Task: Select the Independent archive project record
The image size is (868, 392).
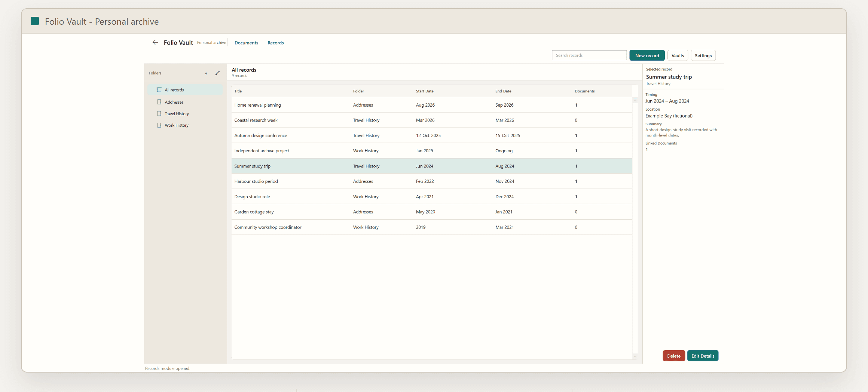Action: [432, 151]
